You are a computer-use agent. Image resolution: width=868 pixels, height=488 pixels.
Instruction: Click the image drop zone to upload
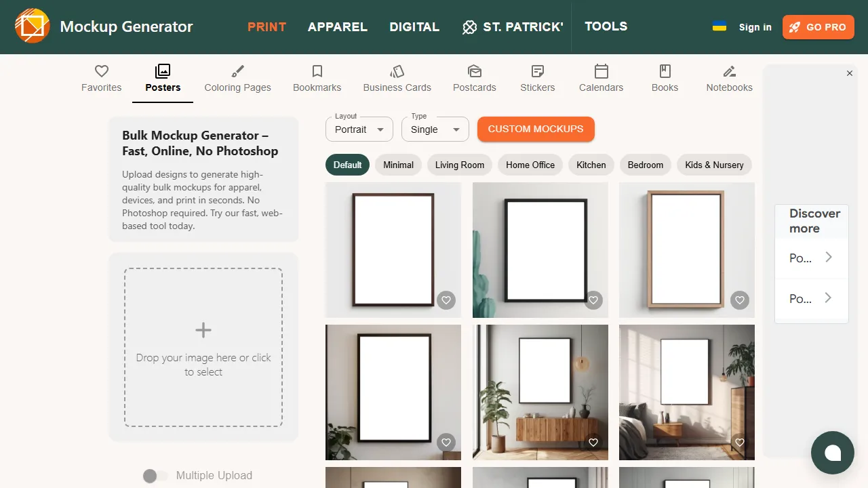tap(203, 348)
